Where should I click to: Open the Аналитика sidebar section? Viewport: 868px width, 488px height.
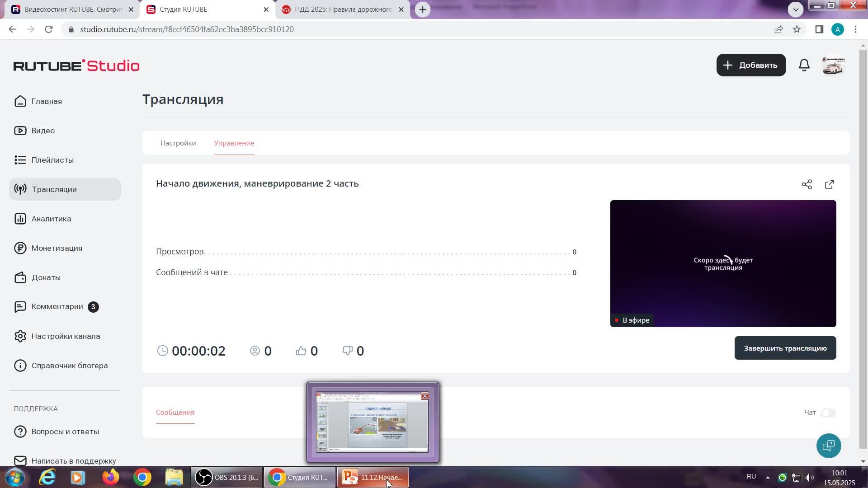51,219
